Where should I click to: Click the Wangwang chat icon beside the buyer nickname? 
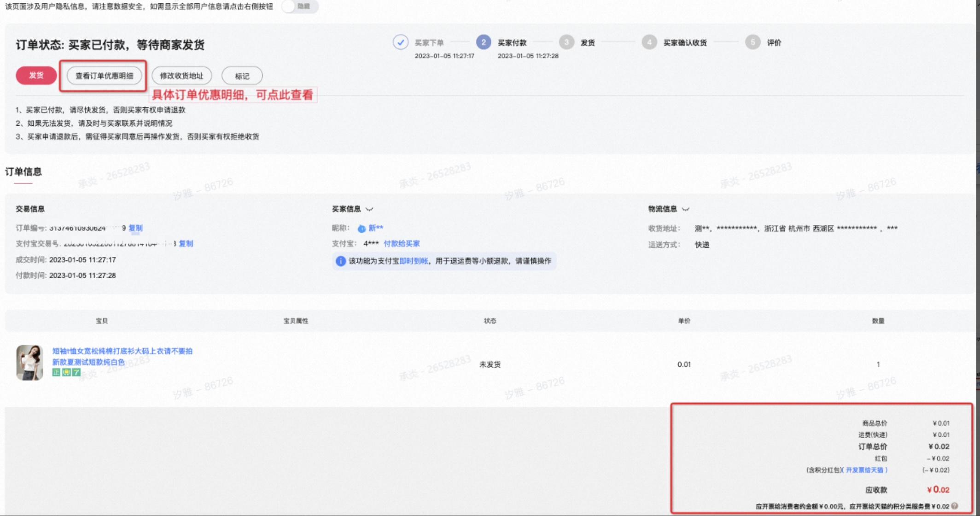point(362,228)
